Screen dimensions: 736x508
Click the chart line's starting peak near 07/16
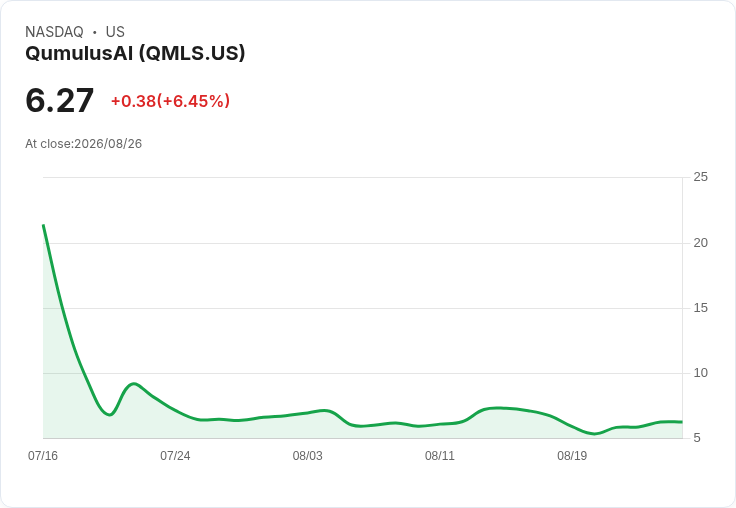click(x=44, y=225)
